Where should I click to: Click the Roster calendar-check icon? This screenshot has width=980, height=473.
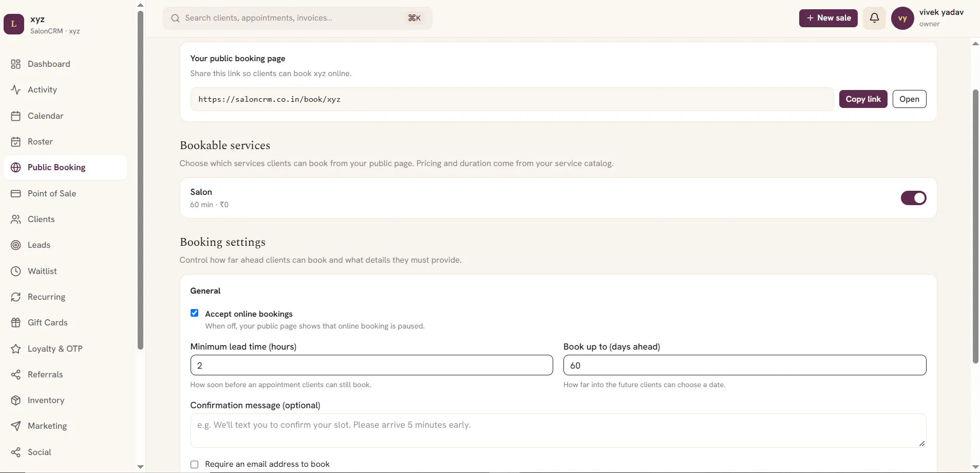[x=16, y=141]
